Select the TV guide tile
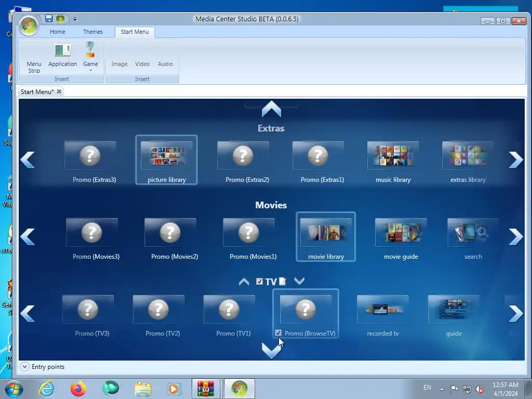 point(454,316)
